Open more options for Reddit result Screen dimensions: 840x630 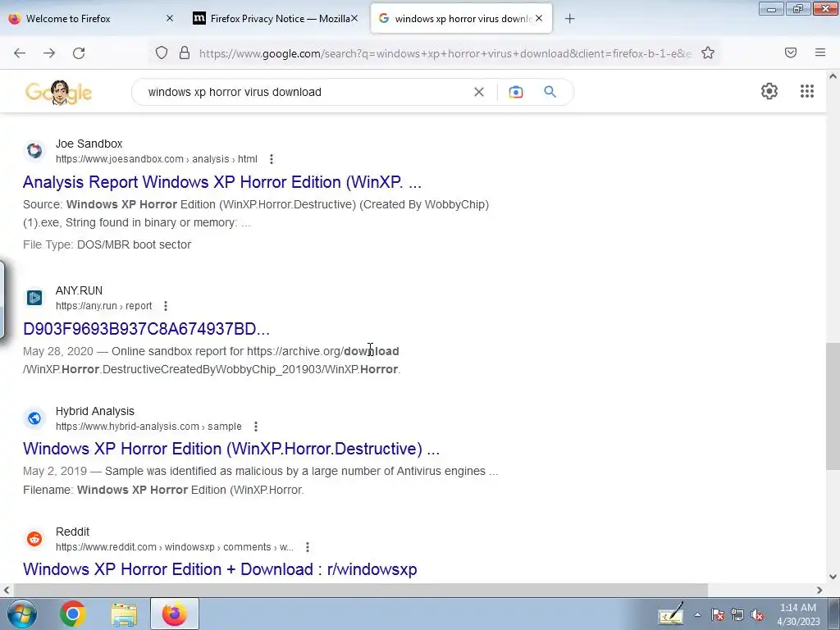point(307,547)
